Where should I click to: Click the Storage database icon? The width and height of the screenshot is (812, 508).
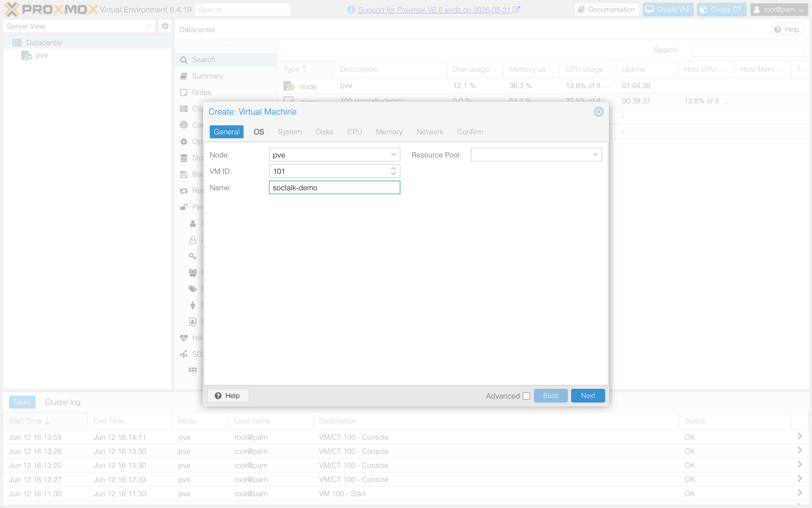(x=184, y=158)
